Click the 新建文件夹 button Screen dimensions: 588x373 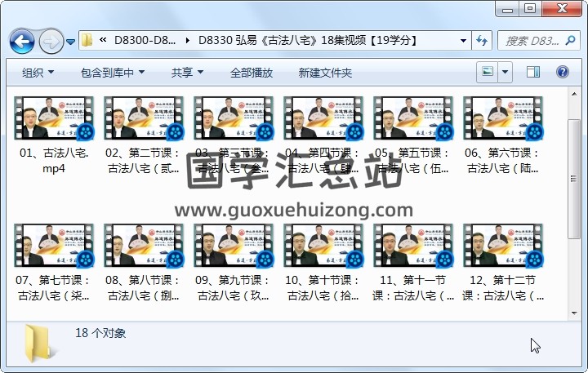click(325, 73)
